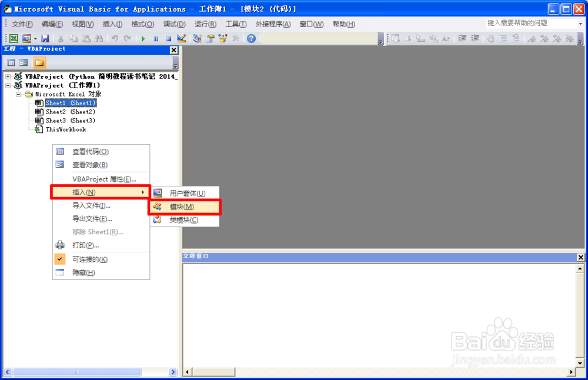Close the 立即窗口 panel
The height and width of the screenshot is (380, 588).
pyautogui.click(x=580, y=257)
